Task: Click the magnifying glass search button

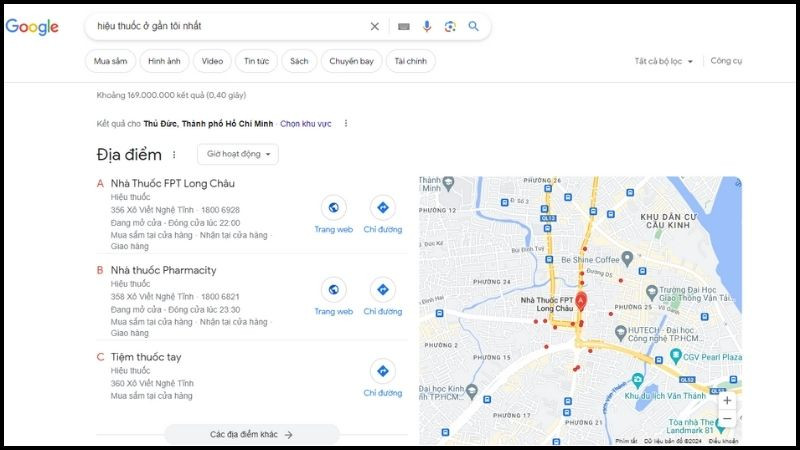Action: (x=474, y=27)
